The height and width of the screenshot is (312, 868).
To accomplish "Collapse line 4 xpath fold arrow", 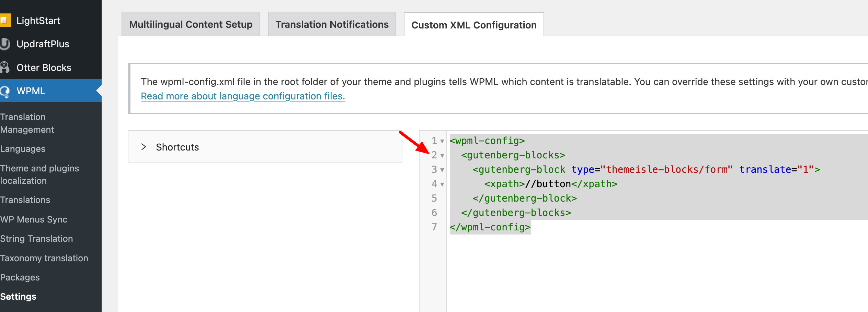I will click(442, 184).
